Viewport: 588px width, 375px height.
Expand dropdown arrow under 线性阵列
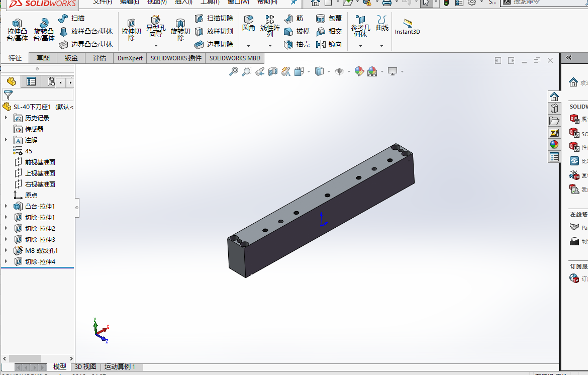click(x=270, y=46)
